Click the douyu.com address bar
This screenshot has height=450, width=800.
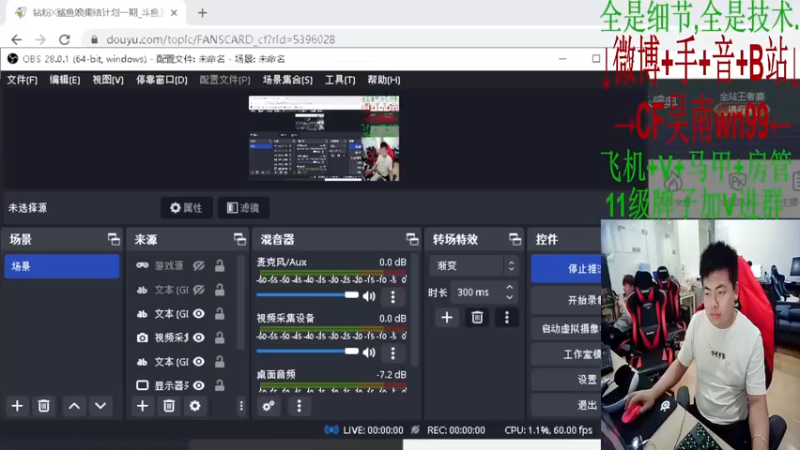(x=221, y=39)
